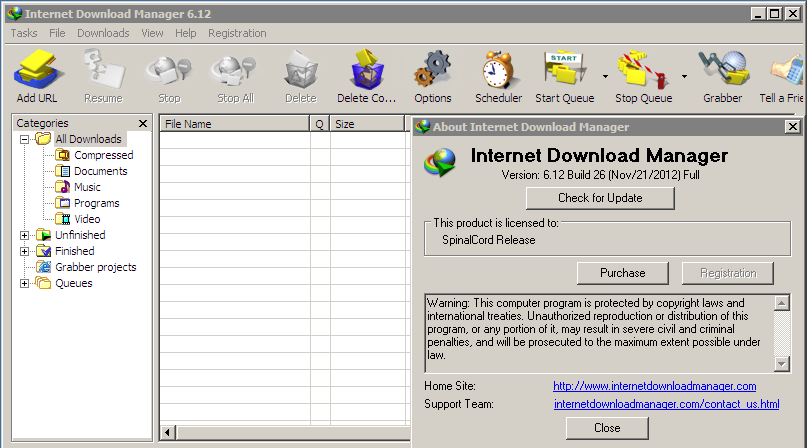Expand the Finished tree node
Viewport: 807px width, 448px height.
coord(24,251)
